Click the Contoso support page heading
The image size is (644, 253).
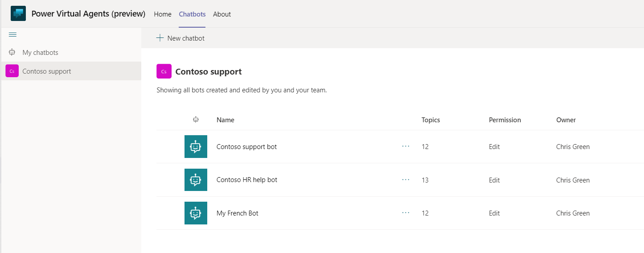[x=209, y=71]
